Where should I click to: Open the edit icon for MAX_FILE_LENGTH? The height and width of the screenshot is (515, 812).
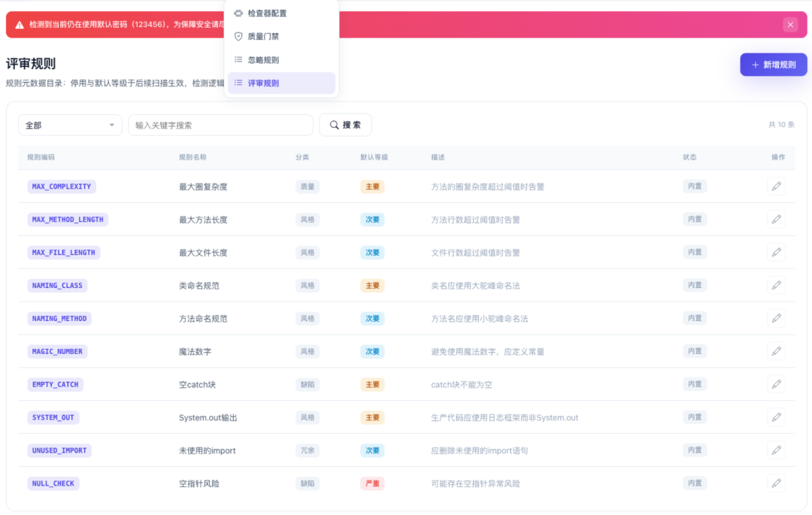776,253
